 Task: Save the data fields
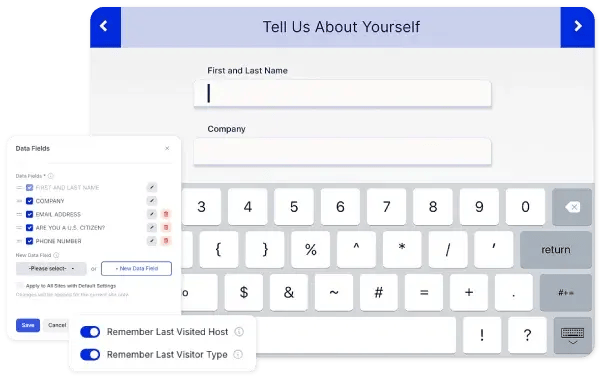28,325
